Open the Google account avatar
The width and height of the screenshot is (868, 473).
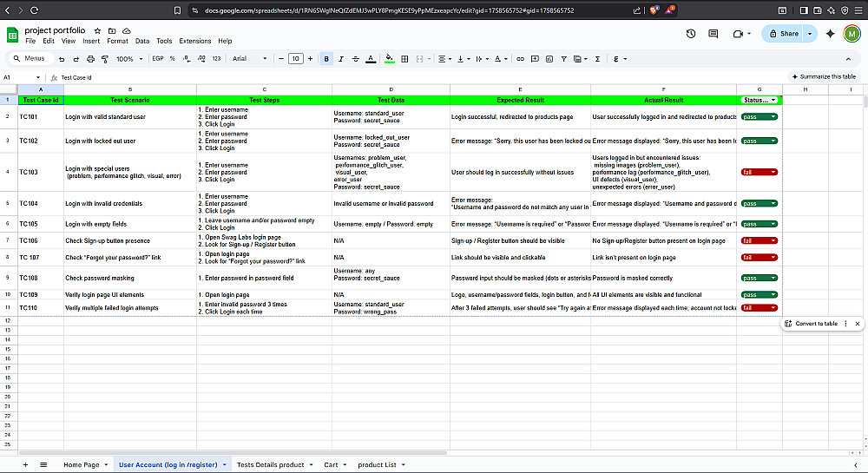tap(852, 34)
